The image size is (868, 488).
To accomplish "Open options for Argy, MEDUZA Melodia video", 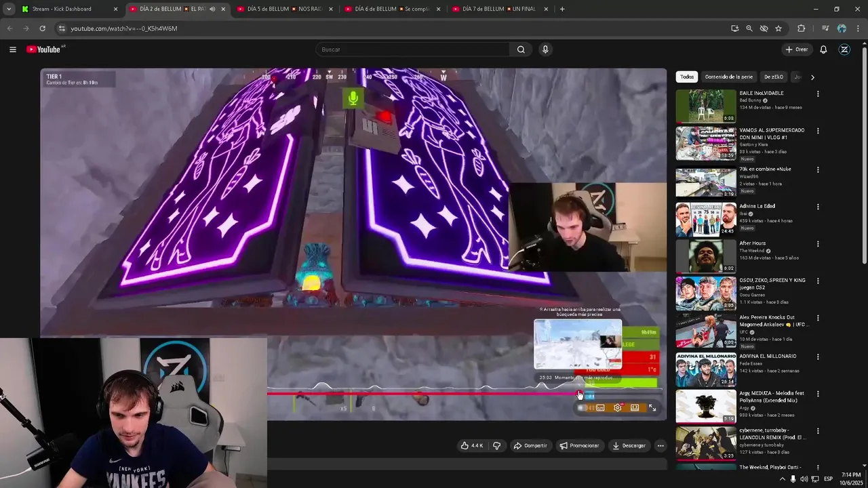I will click(x=818, y=394).
